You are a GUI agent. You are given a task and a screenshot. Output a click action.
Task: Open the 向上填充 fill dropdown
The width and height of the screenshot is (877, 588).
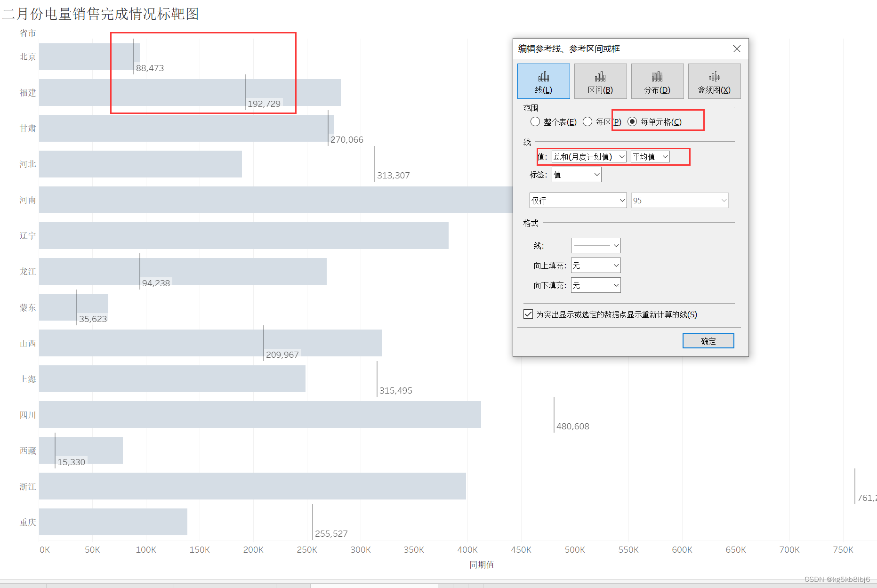[x=596, y=266]
